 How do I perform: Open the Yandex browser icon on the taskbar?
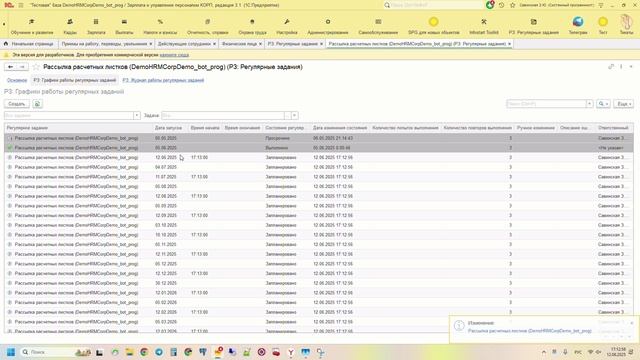point(291,352)
